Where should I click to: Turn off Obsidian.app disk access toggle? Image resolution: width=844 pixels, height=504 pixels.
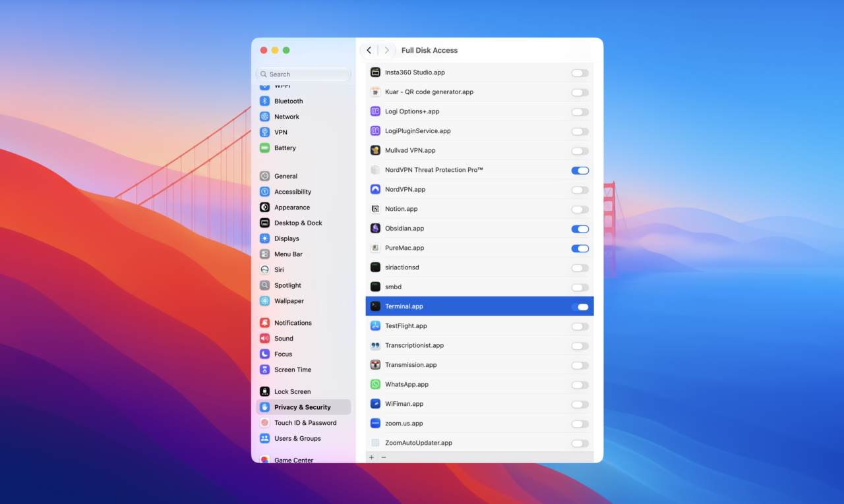(x=580, y=229)
